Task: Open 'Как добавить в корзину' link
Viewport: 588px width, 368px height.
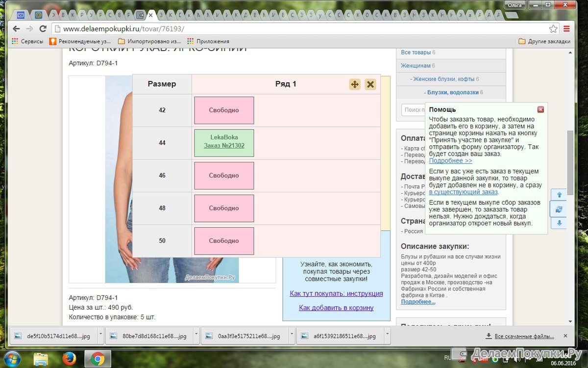Action: [x=336, y=308]
